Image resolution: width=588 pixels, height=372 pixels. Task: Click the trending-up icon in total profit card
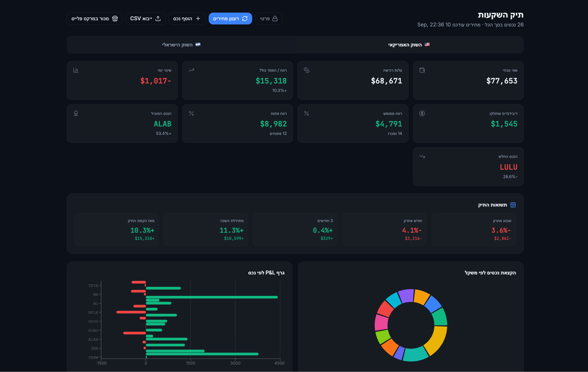click(x=191, y=70)
